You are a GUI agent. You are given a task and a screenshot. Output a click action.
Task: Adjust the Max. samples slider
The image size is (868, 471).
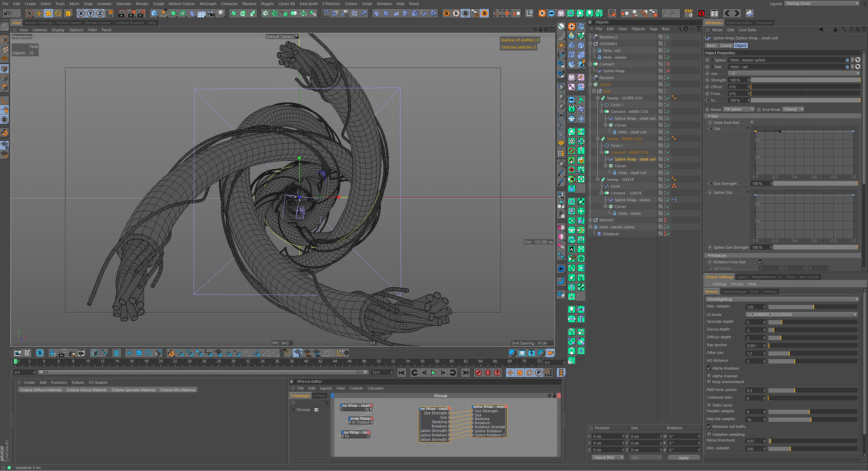coord(813,307)
